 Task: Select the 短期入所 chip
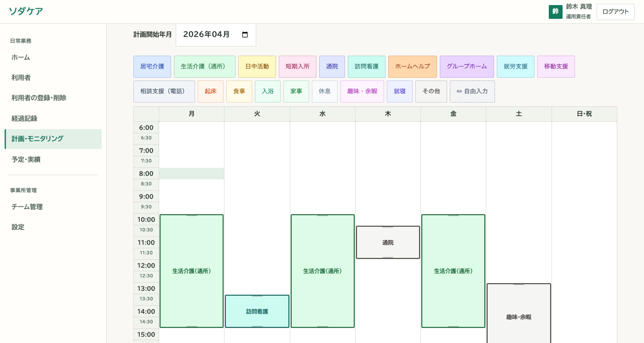(298, 67)
